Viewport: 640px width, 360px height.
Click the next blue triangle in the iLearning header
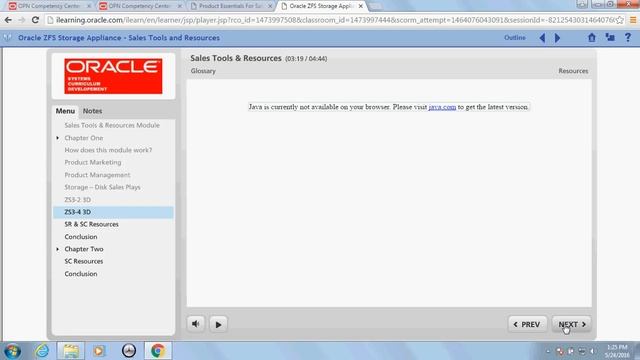coord(558,38)
